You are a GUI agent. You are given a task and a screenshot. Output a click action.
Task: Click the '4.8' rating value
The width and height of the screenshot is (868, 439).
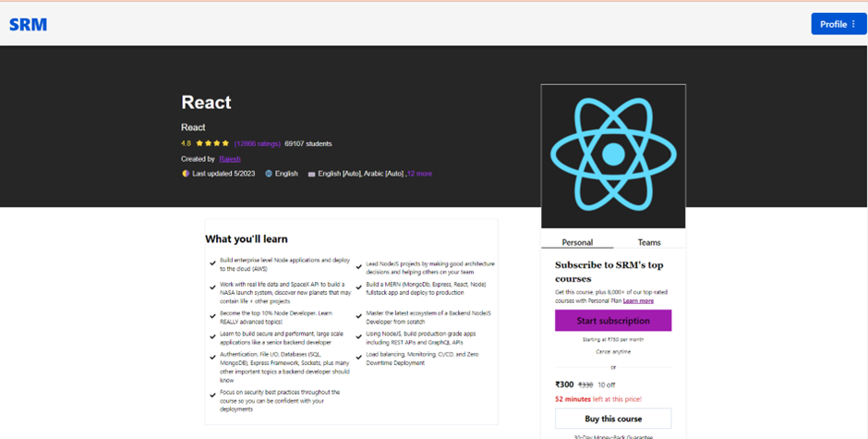(x=186, y=143)
